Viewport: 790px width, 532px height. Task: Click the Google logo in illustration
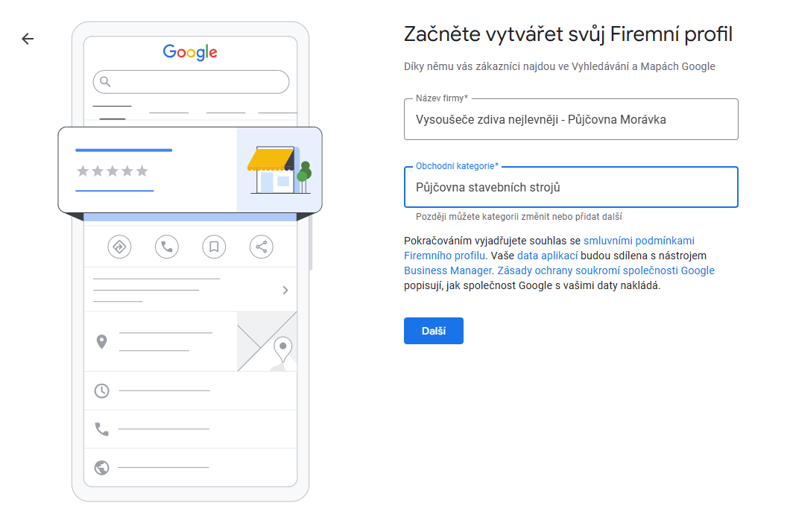click(190, 52)
